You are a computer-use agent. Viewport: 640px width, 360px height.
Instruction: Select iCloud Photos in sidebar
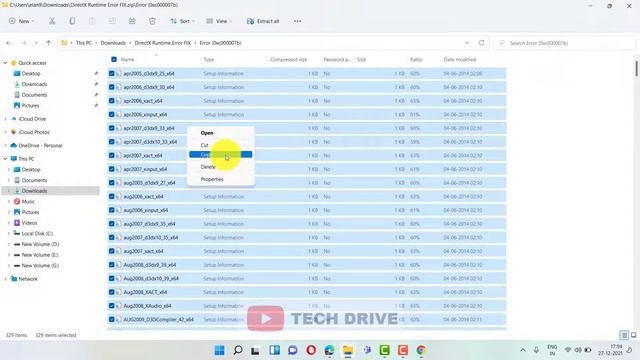[x=34, y=132]
